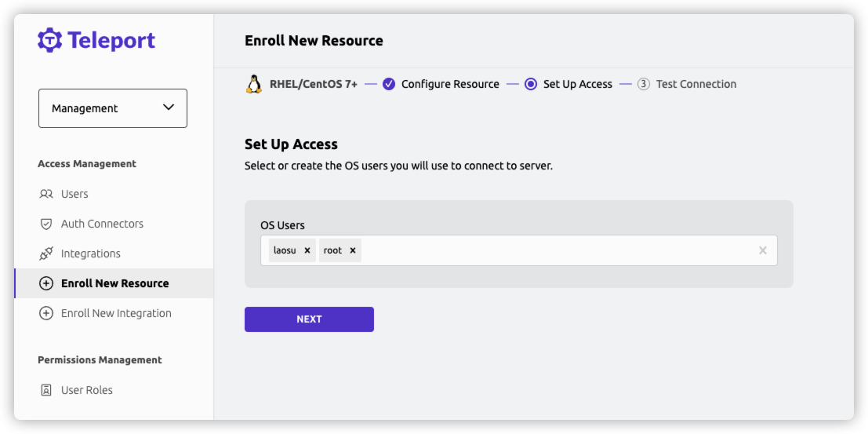Viewport: 868px width, 434px height.
Task: Open the Management dropdown
Action: (x=113, y=108)
